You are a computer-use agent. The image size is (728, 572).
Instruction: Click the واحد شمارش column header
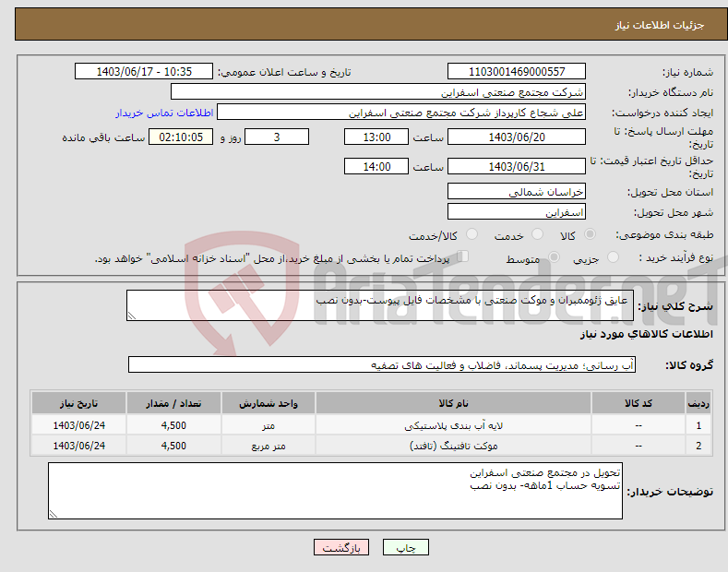[x=269, y=403]
